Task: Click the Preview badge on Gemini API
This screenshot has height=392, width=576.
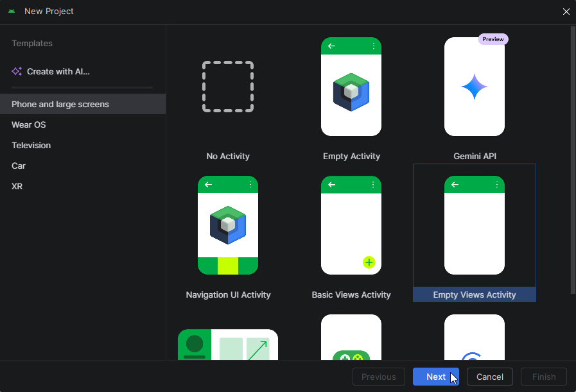Action: [x=493, y=39]
